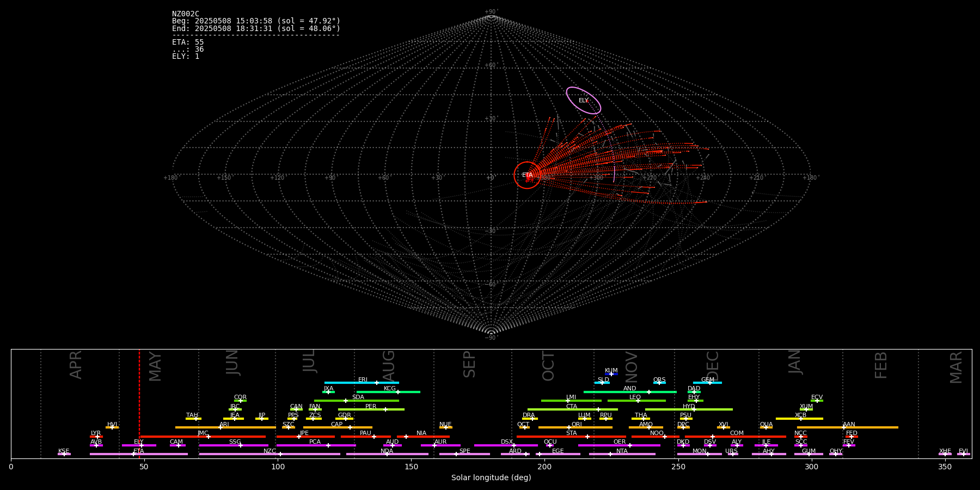Select the KCG shower bar label
The width and height of the screenshot is (980, 490).
(390, 389)
